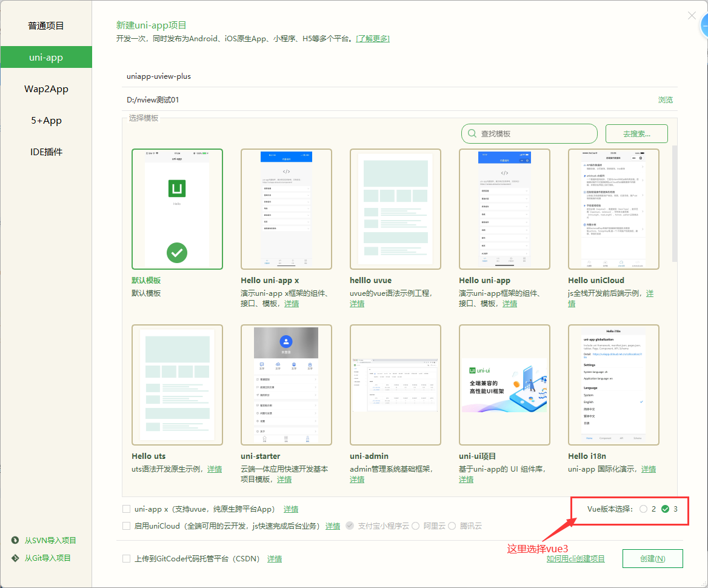This screenshot has height=588, width=708.
Task: Select the Hello i18n template thumbnail
Action: (613, 385)
